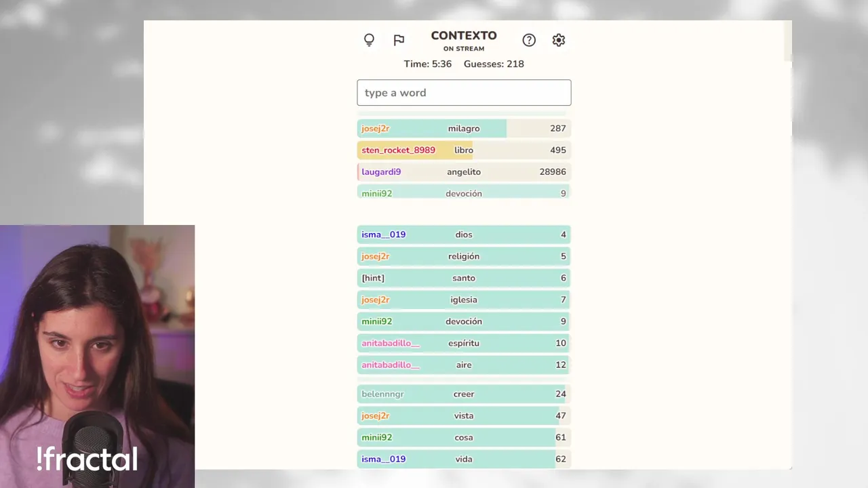The image size is (868, 488).
Task: Open the settings gear icon
Action: pos(559,40)
